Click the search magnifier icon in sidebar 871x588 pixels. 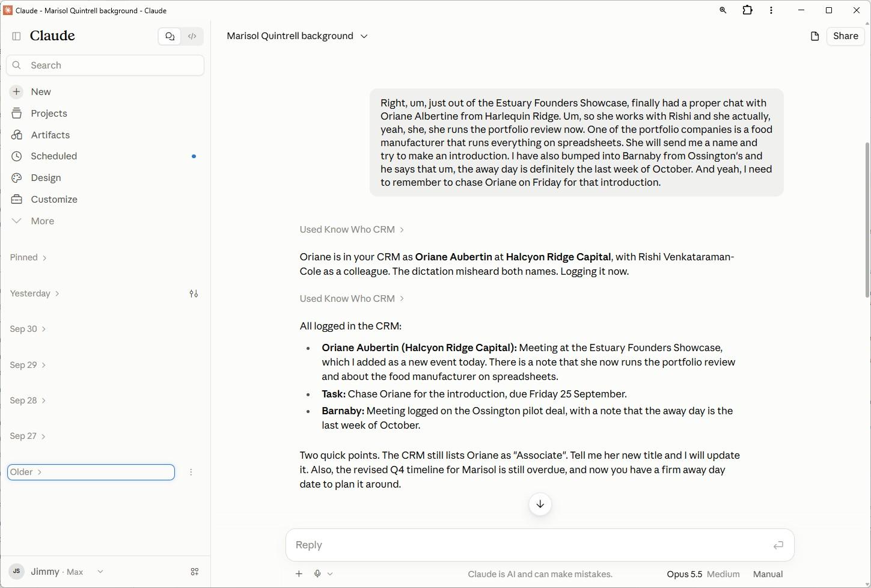17,66
